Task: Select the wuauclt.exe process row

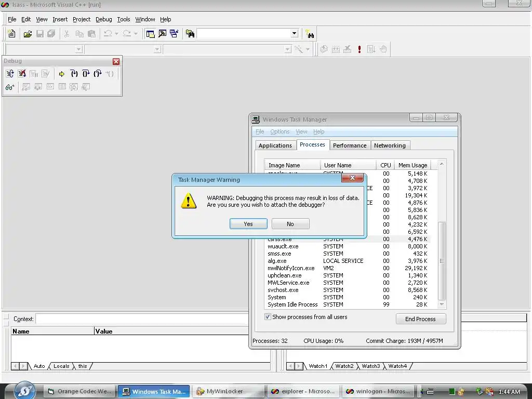Action: [348, 246]
